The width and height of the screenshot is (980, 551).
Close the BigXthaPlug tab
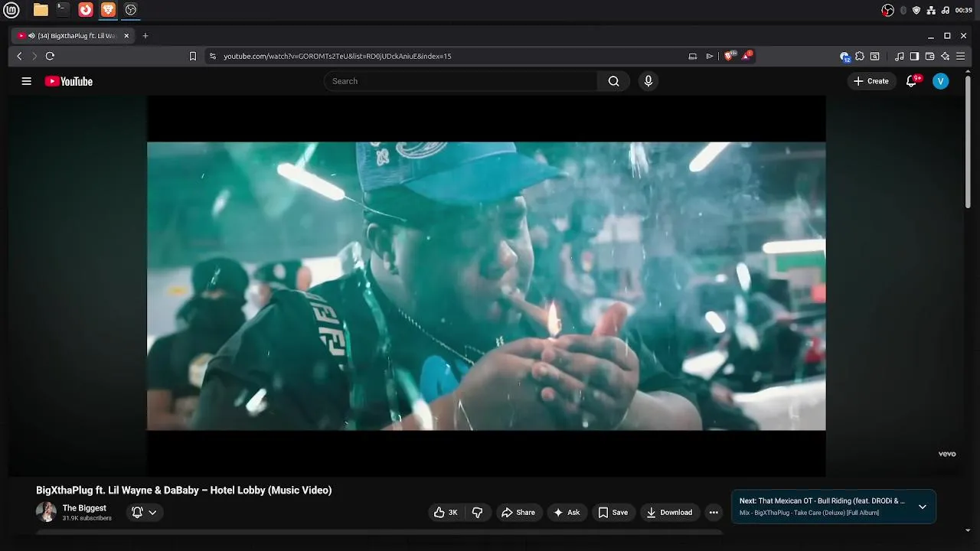pyautogui.click(x=126, y=35)
